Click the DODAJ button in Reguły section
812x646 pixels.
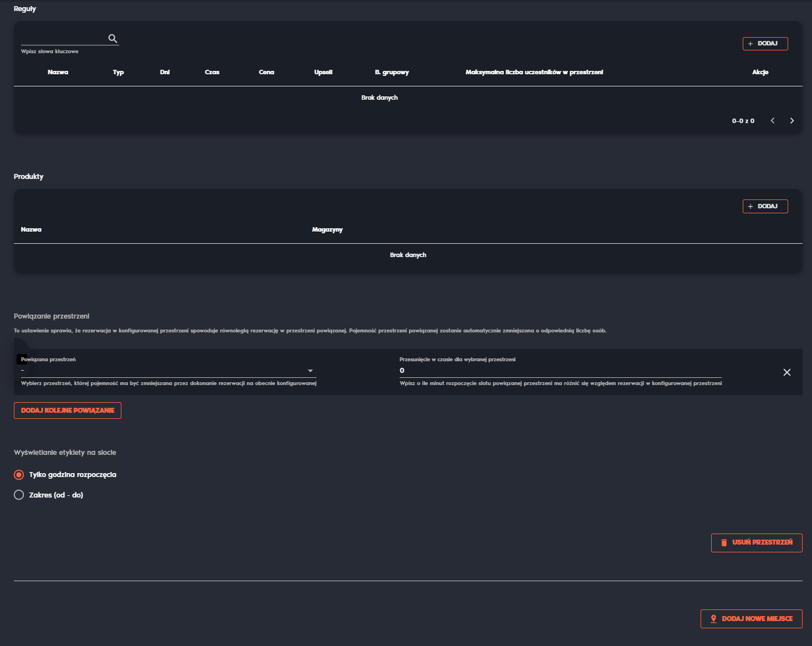tap(765, 43)
